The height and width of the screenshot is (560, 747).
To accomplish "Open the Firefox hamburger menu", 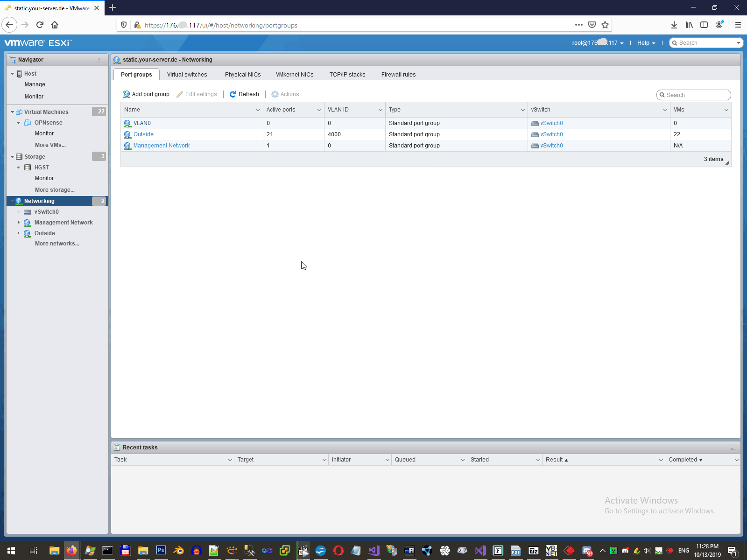I will click(x=738, y=25).
